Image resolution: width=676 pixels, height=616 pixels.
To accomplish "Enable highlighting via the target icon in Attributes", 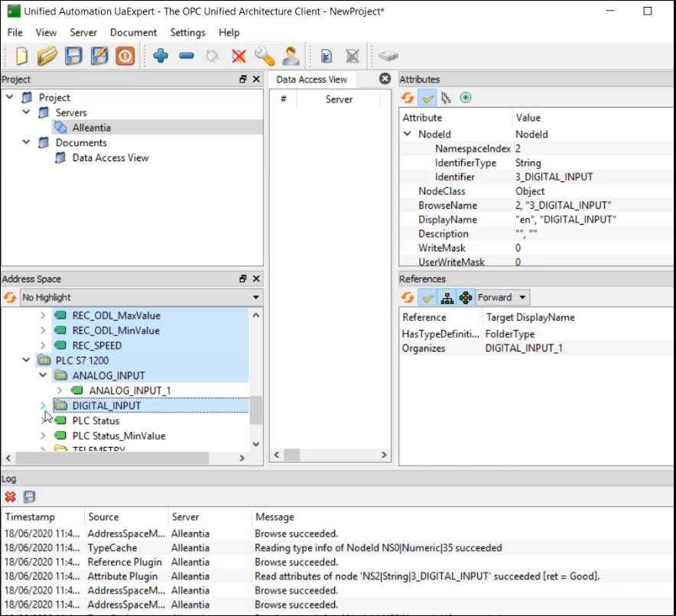I will pyautogui.click(x=466, y=97).
